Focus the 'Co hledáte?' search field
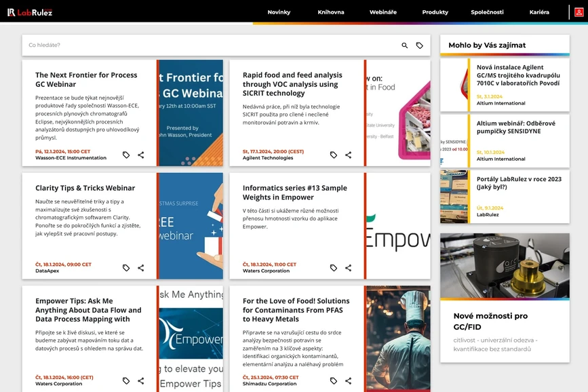 click(x=203, y=45)
